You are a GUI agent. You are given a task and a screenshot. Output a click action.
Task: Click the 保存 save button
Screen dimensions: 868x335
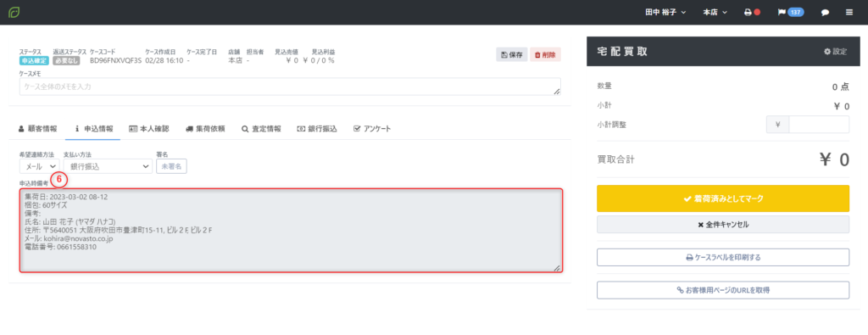coord(511,55)
